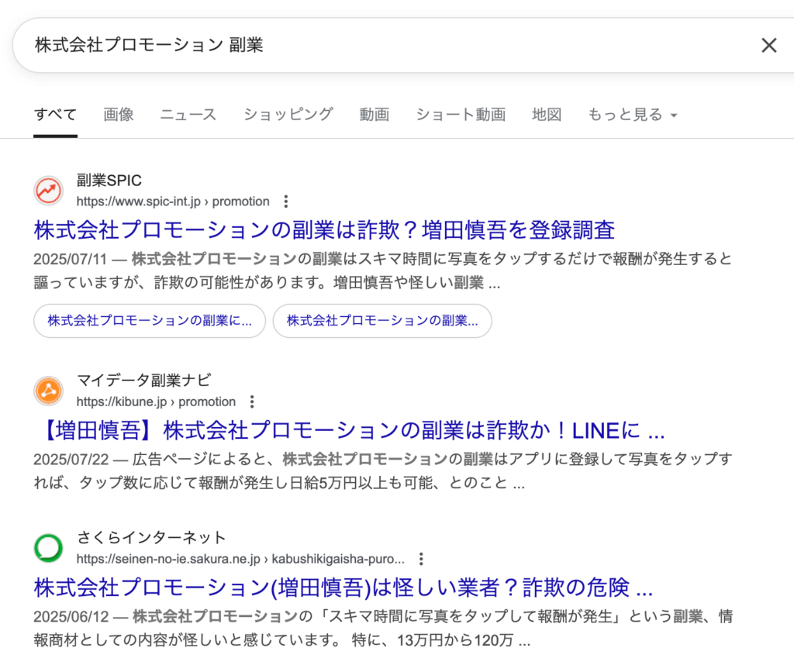Switch to the ニュース tab
The image size is (794, 672).
[x=188, y=115]
